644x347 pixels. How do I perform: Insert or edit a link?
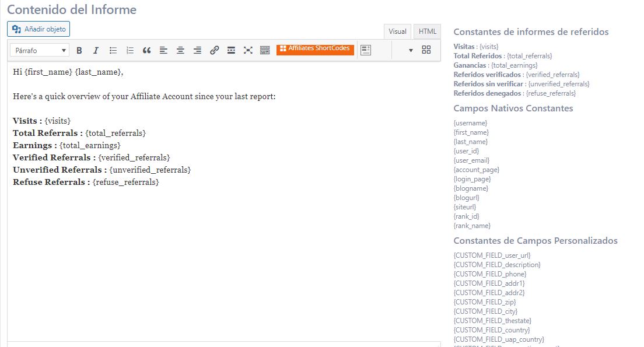(214, 51)
